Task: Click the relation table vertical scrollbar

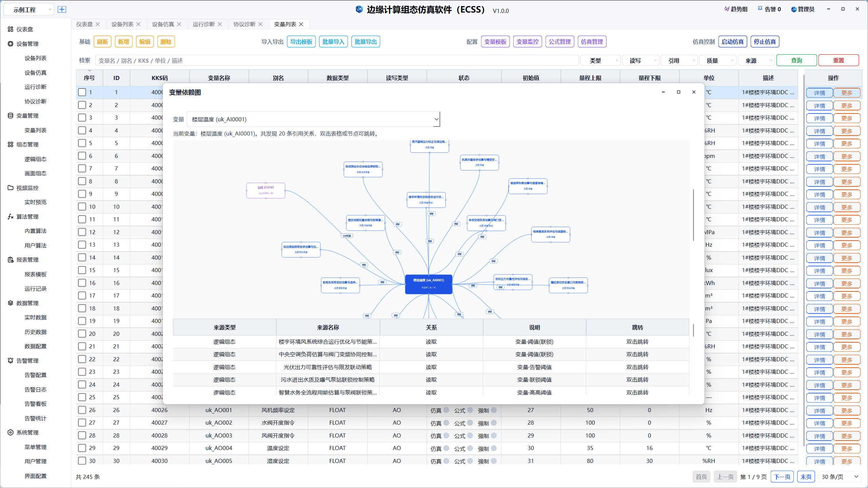Action: coord(693,330)
